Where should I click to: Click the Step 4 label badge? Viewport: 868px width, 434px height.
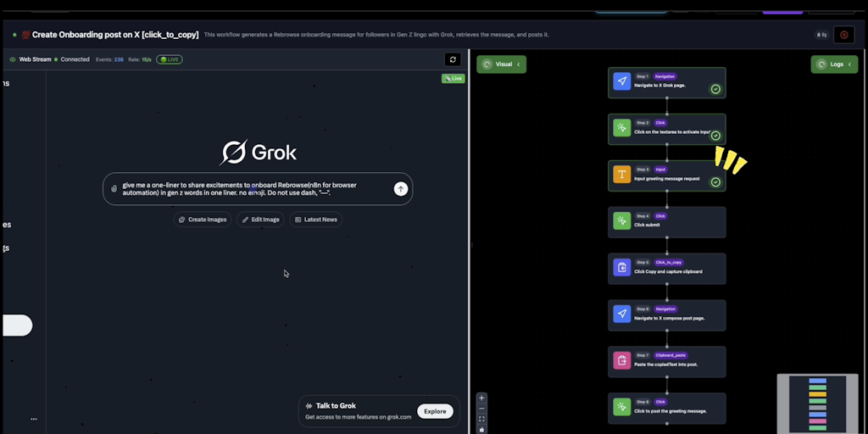643,216
